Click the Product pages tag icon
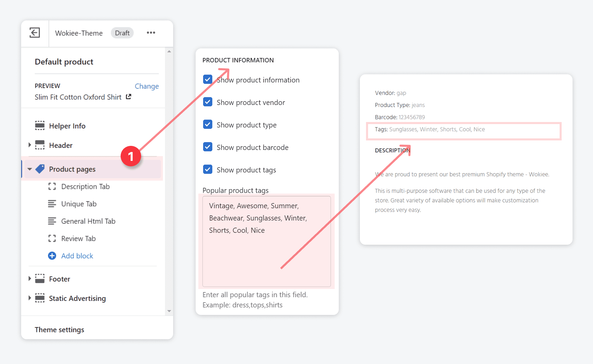 click(x=40, y=169)
